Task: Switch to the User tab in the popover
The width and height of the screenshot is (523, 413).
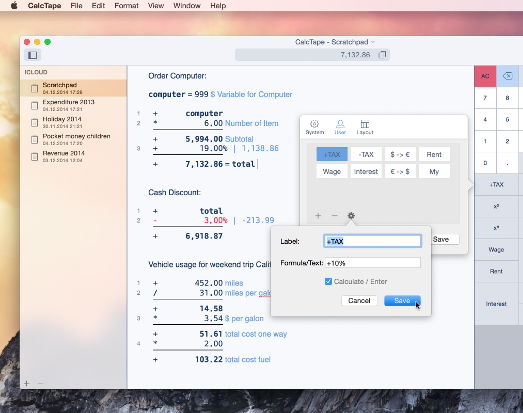Action: pos(340,128)
